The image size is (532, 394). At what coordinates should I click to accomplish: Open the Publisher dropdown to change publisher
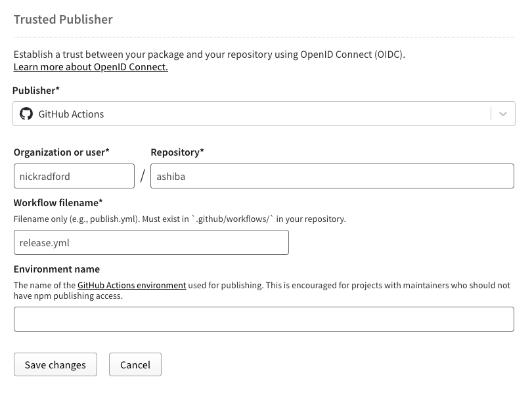(x=263, y=114)
